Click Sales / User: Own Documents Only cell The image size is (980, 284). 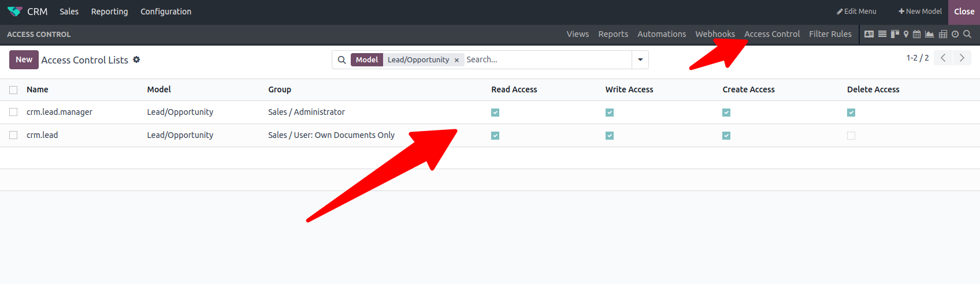331,135
